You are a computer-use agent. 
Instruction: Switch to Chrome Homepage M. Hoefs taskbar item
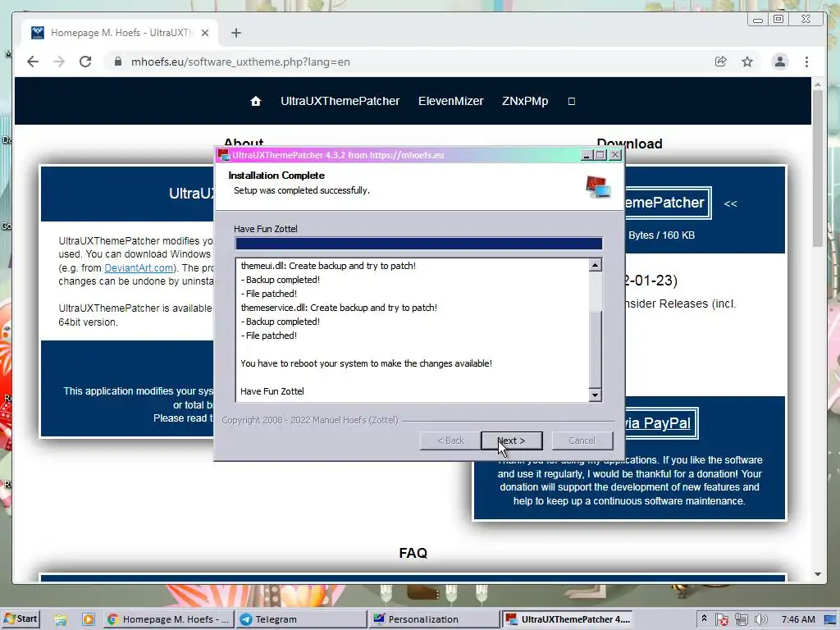click(168, 619)
